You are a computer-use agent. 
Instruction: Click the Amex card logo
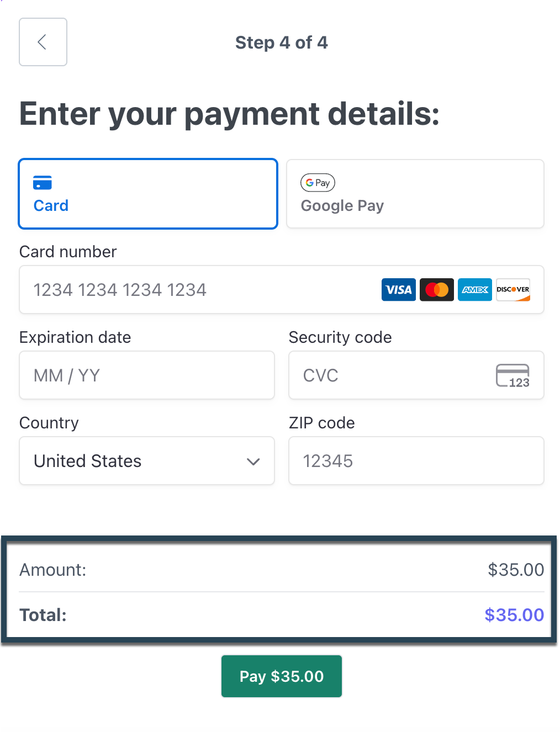pos(475,290)
